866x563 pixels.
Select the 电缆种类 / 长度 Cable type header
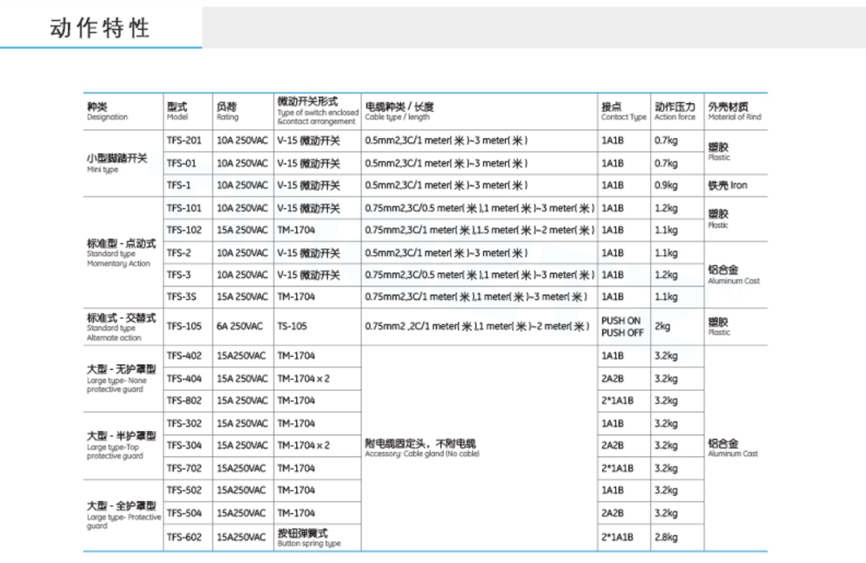point(399,111)
